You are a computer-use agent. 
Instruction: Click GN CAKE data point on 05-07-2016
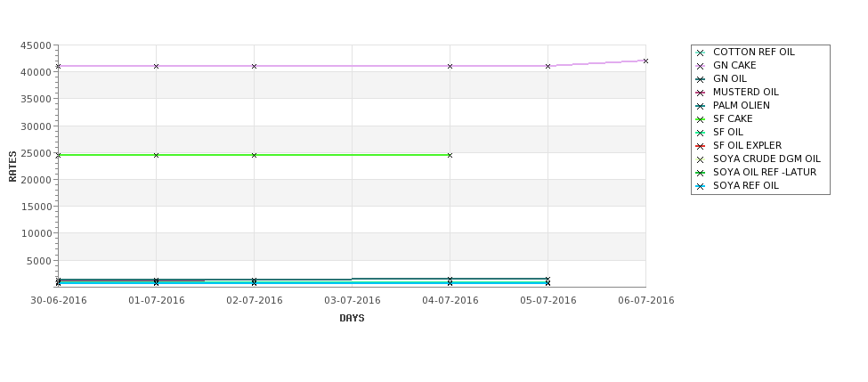[x=548, y=66]
